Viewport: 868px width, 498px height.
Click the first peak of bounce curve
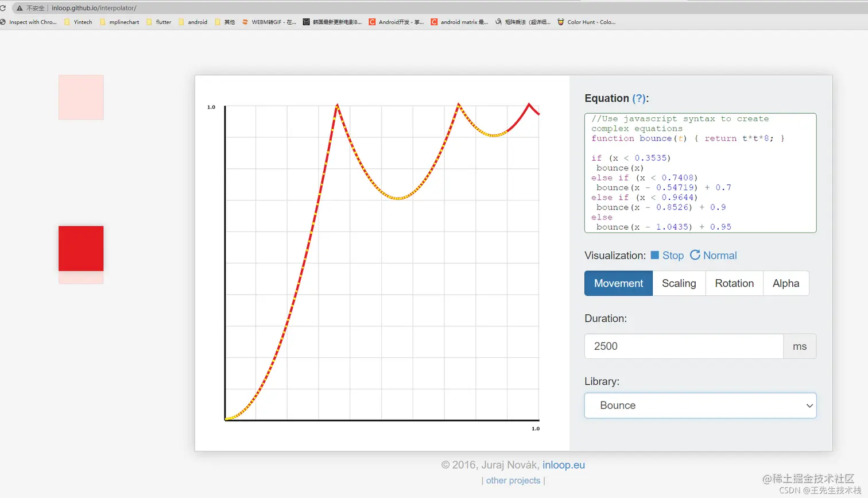click(x=337, y=105)
